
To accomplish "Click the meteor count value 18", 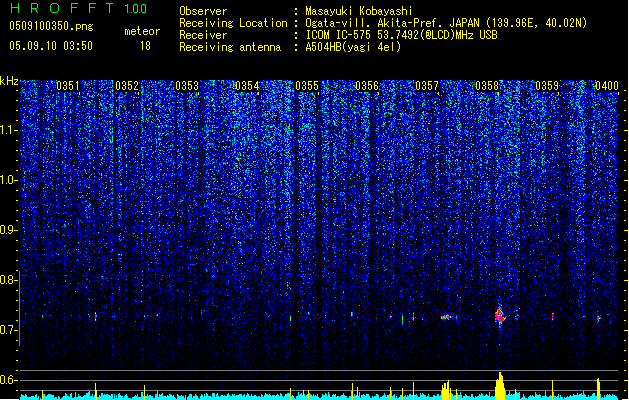I will pyautogui.click(x=145, y=46).
